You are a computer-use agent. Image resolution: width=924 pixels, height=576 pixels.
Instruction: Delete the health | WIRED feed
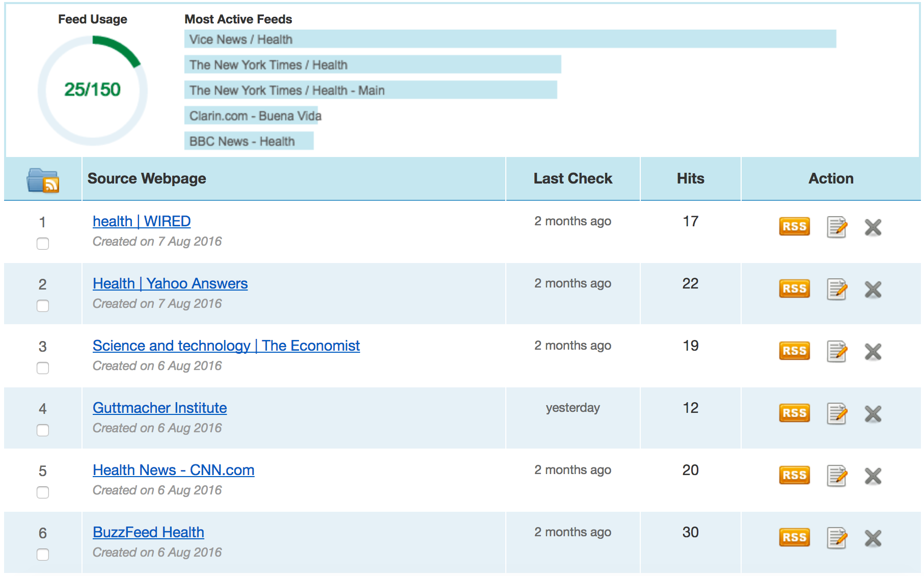click(873, 227)
